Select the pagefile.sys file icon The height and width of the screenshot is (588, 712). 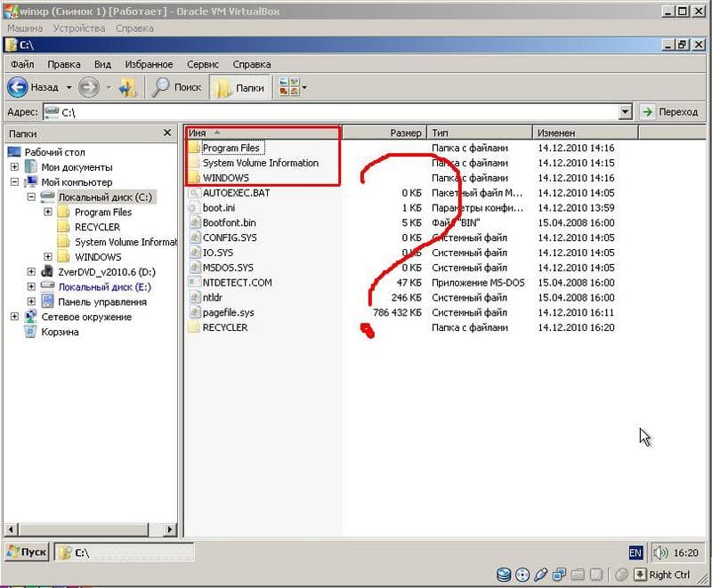195,312
